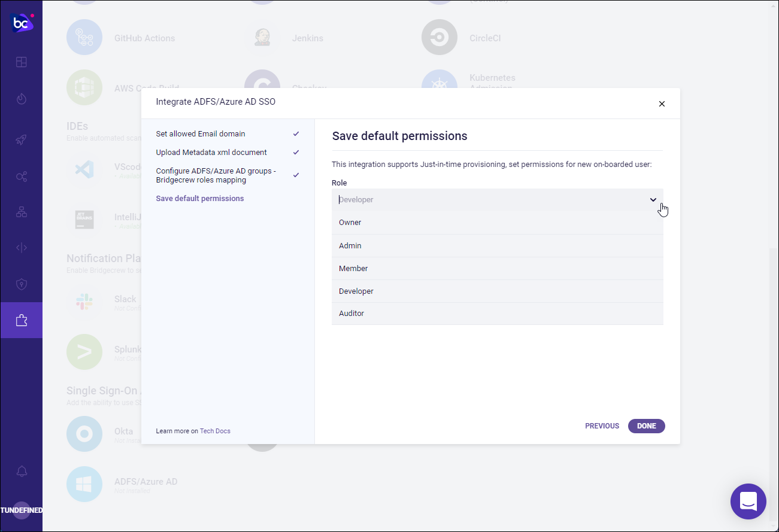The width and height of the screenshot is (779, 532).
Task: Click the Kubernetes Admission icon
Action: coord(439,80)
